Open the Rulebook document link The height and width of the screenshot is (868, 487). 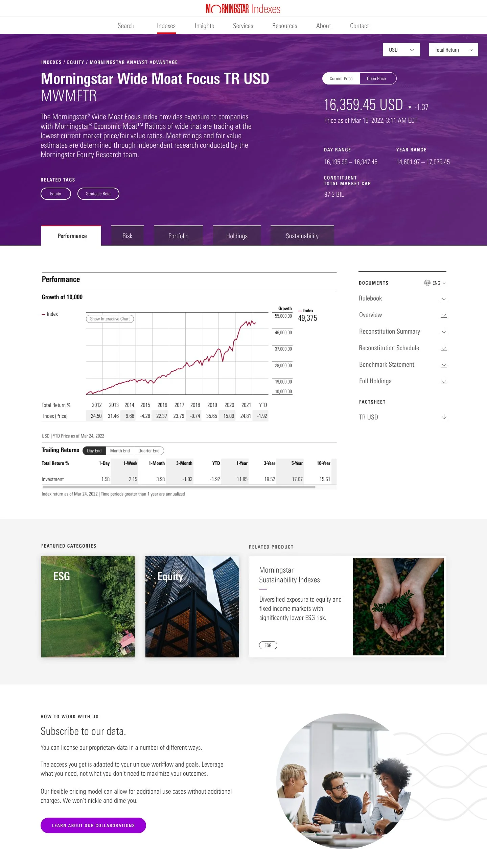click(370, 298)
